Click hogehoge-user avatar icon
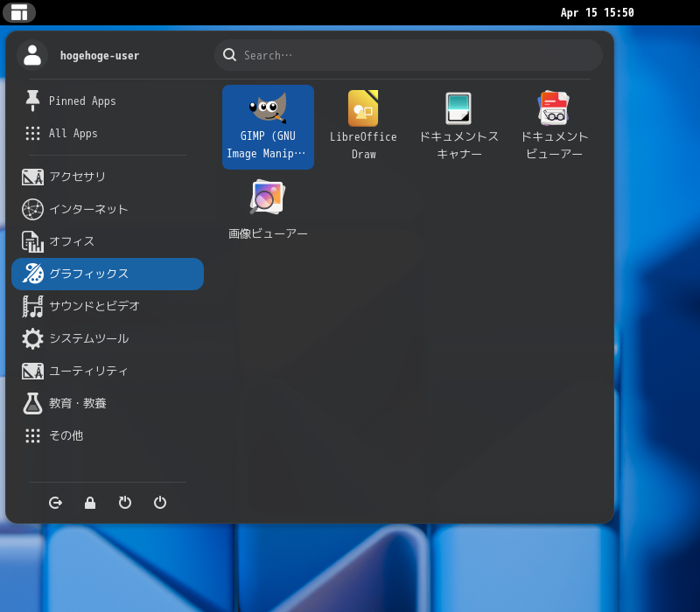700x612 pixels. [x=32, y=55]
